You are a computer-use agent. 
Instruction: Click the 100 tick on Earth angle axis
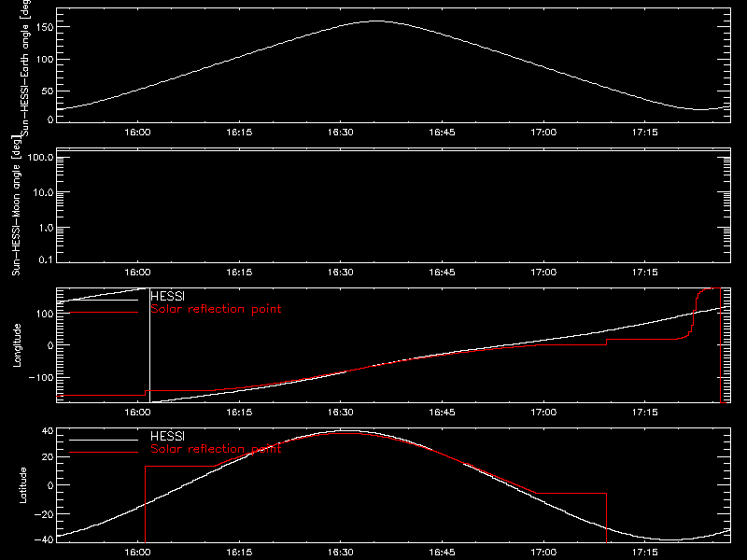45,60
